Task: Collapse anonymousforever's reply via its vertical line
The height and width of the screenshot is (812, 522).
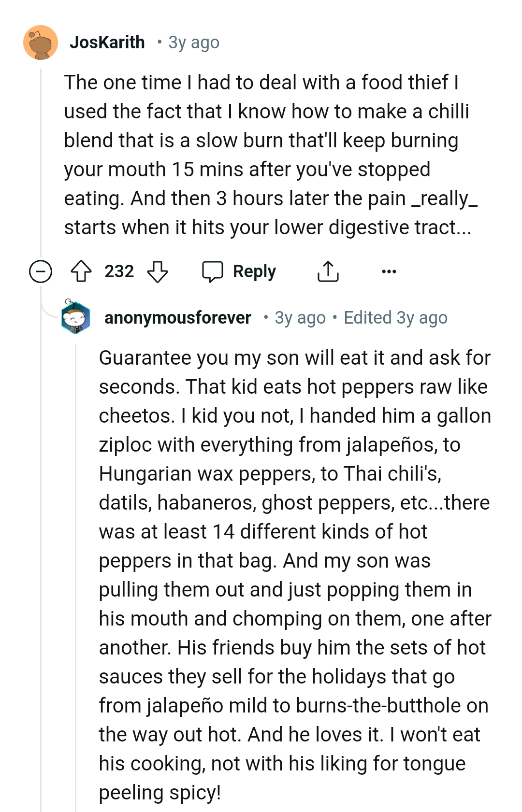Action: 76,580
